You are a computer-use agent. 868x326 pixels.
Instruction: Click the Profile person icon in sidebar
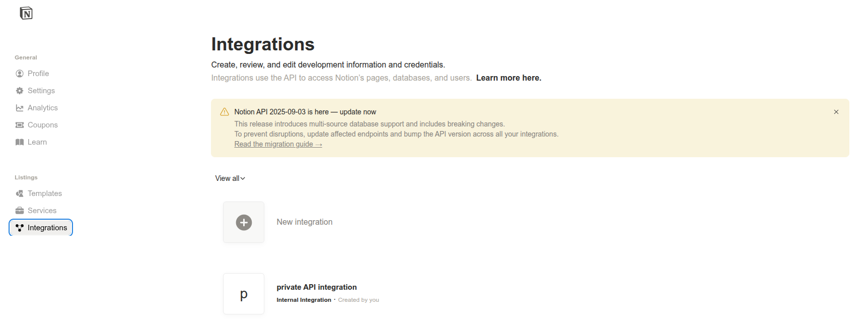tap(20, 74)
